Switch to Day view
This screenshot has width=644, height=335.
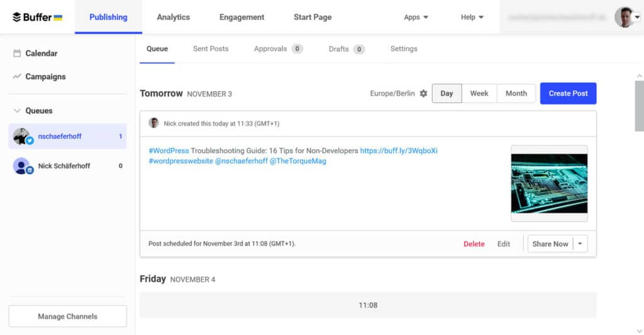(447, 94)
